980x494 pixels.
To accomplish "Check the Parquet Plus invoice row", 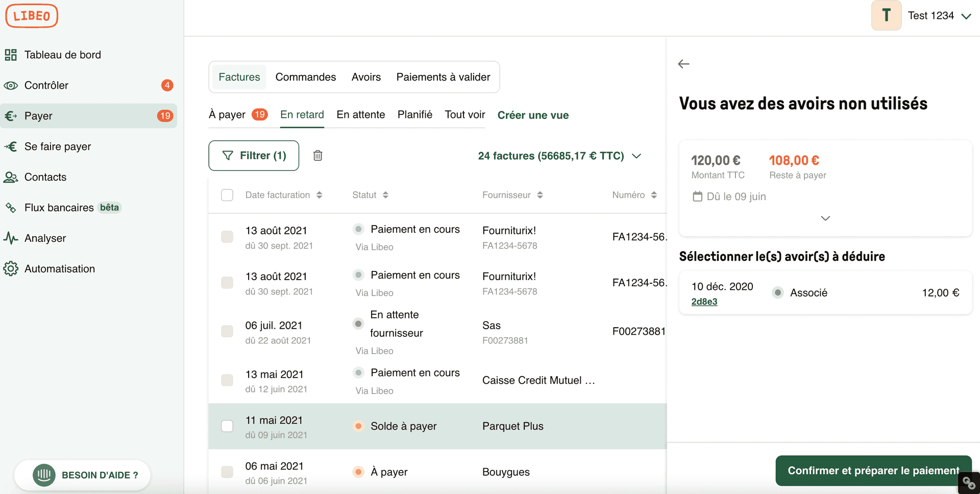I will click(227, 426).
